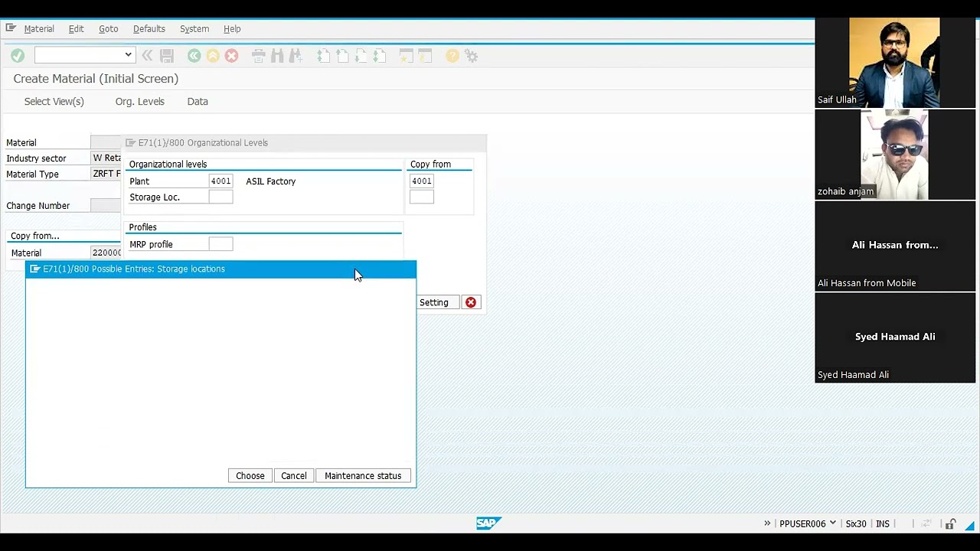The width and height of the screenshot is (980, 551).
Task: Click the Org. Levels button
Action: click(139, 101)
